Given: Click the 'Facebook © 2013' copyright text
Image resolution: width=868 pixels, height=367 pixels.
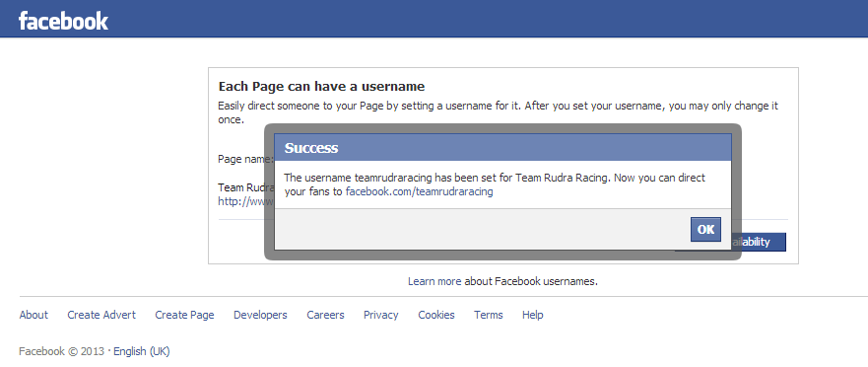Looking at the screenshot, I should (x=61, y=351).
